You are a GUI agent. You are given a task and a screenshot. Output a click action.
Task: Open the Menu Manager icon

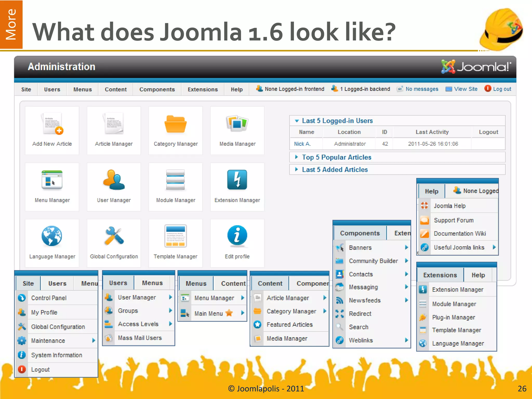52,179
